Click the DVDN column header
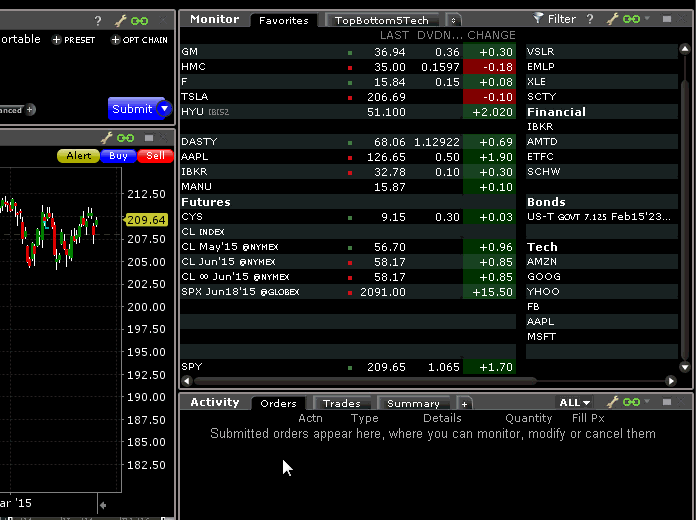Image resolution: width=696 pixels, height=520 pixels. pyautogui.click(x=439, y=35)
